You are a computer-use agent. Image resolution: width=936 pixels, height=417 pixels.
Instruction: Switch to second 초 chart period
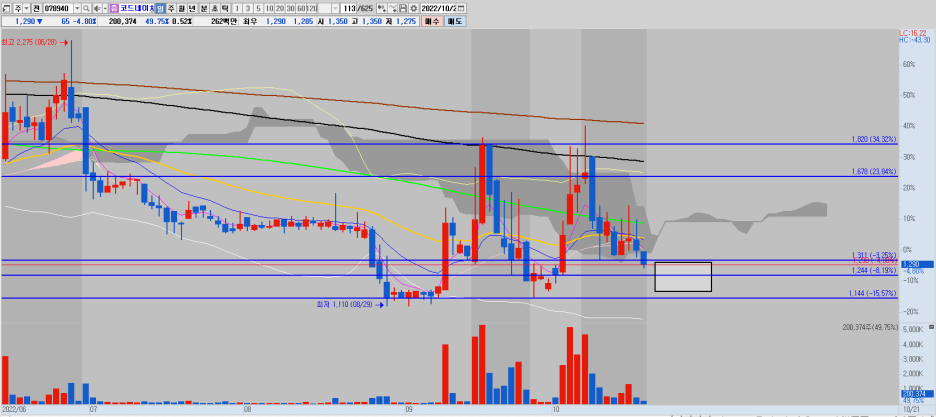click(214, 8)
